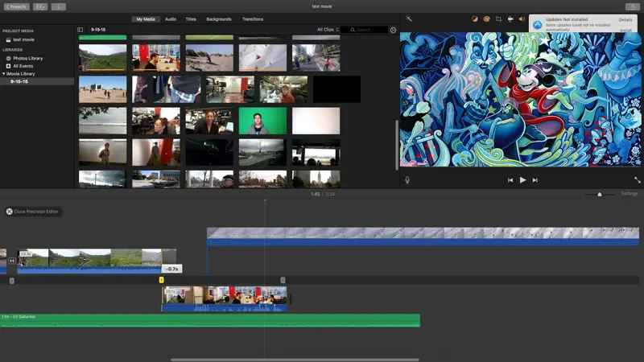This screenshot has height=362, width=644.
Task: Open the browser clip appearance settings
Action: click(x=393, y=30)
